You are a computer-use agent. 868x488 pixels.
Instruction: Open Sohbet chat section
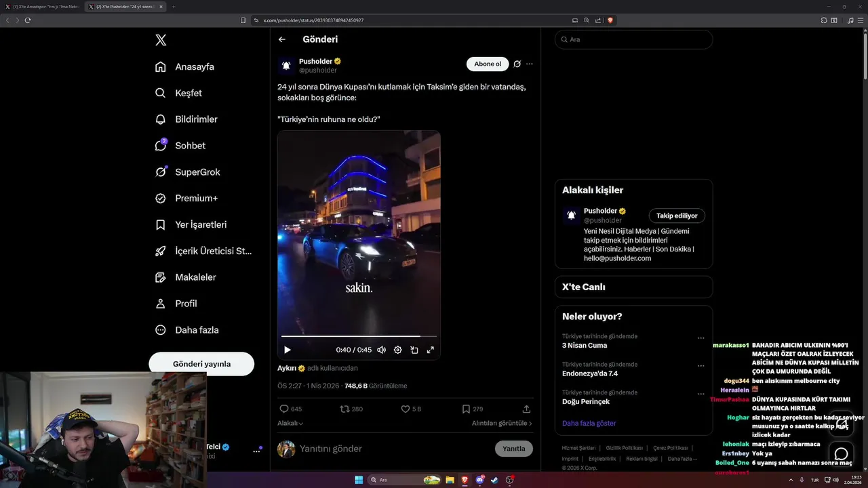(180, 146)
